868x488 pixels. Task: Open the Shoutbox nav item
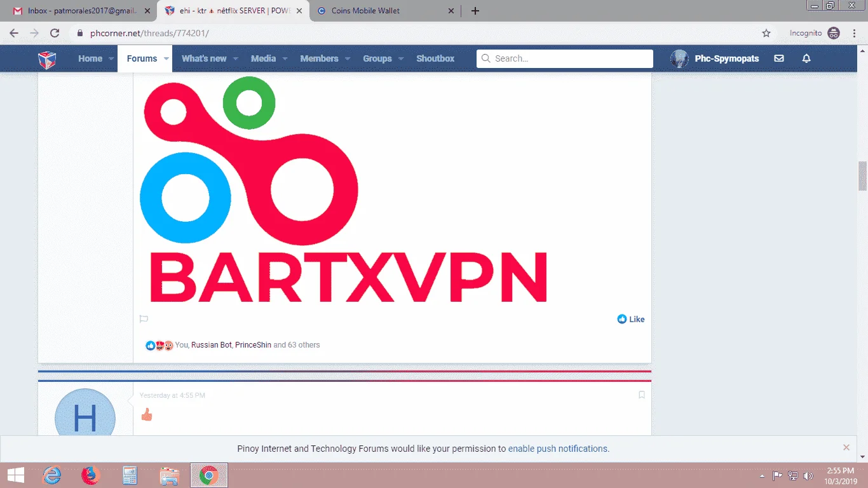click(x=435, y=58)
